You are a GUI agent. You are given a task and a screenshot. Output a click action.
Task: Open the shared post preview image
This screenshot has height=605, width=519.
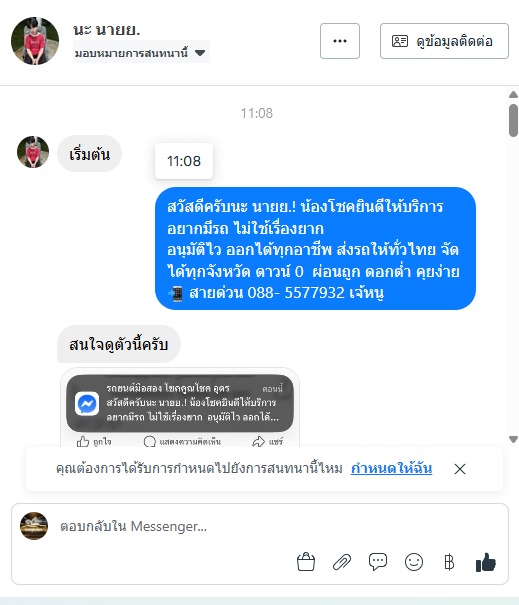[180, 407]
